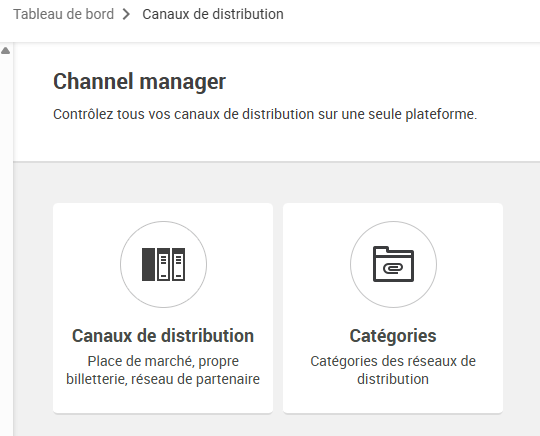Screen dimensions: 540x436
Task: Click the chevron separator in the breadcrumb
Action: coord(126,14)
